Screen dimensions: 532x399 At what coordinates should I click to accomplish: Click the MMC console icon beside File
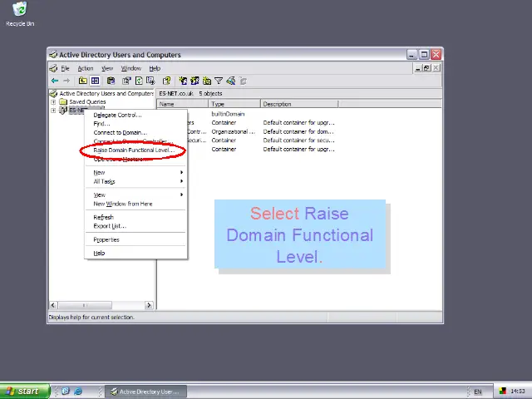coord(53,68)
